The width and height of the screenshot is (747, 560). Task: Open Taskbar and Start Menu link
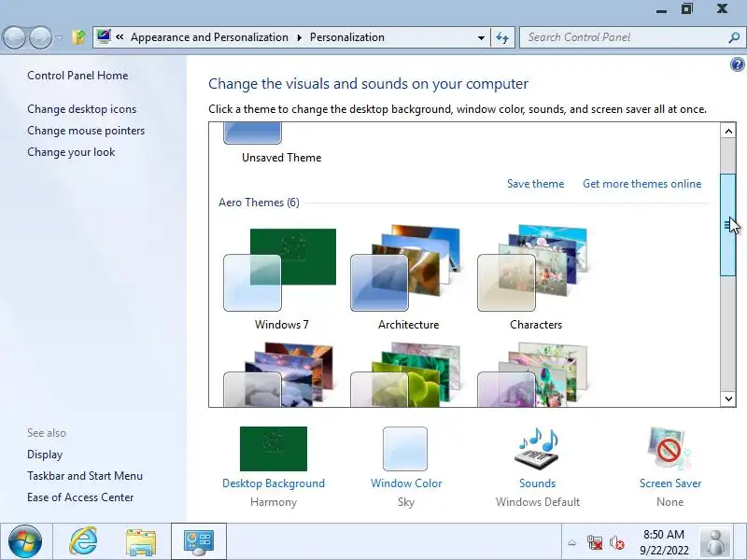coord(85,476)
